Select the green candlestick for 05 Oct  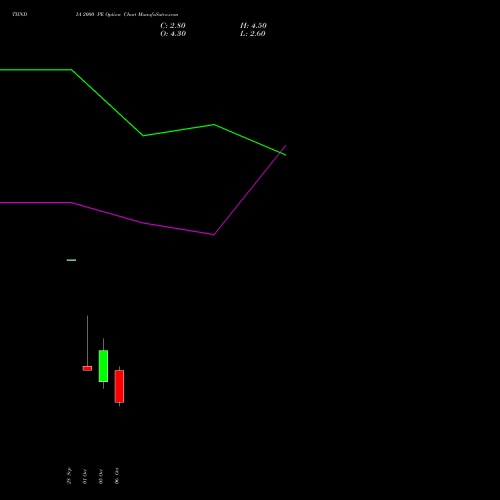(x=103, y=366)
